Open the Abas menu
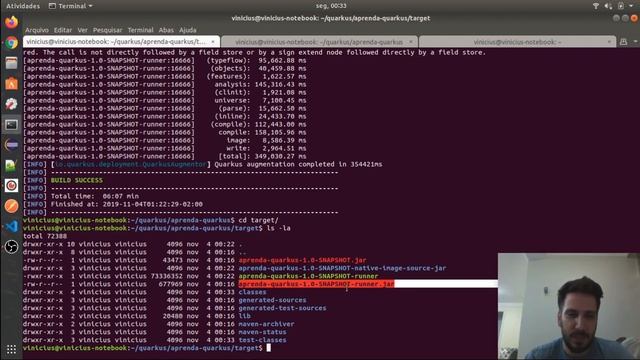The width and height of the screenshot is (640, 360). click(166, 30)
